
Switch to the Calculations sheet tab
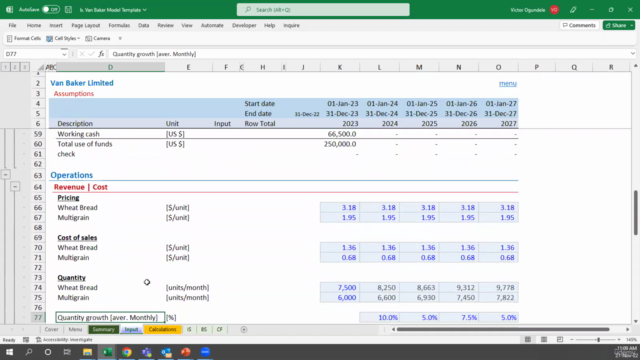click(162, 329)
